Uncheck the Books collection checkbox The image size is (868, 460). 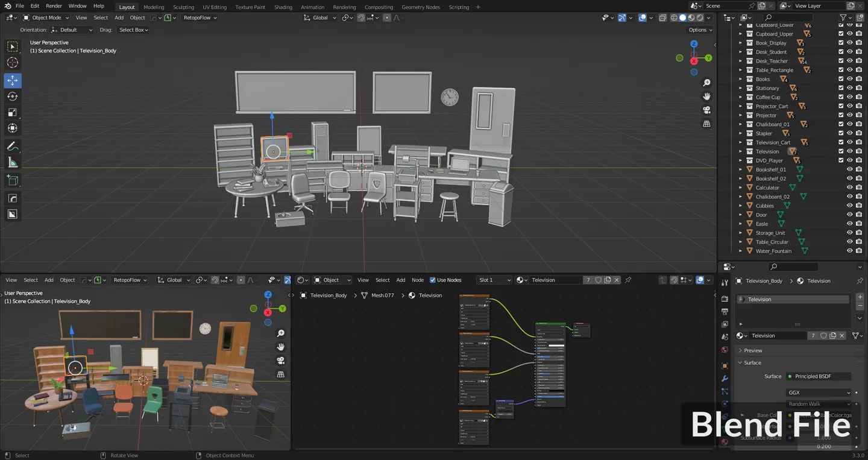click(x=841, y=79)
